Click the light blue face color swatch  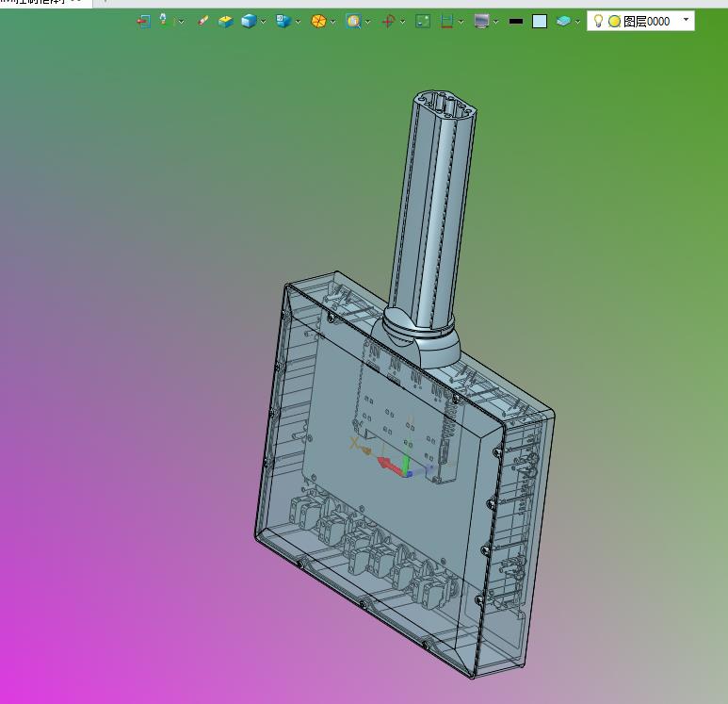coord(539,22)
